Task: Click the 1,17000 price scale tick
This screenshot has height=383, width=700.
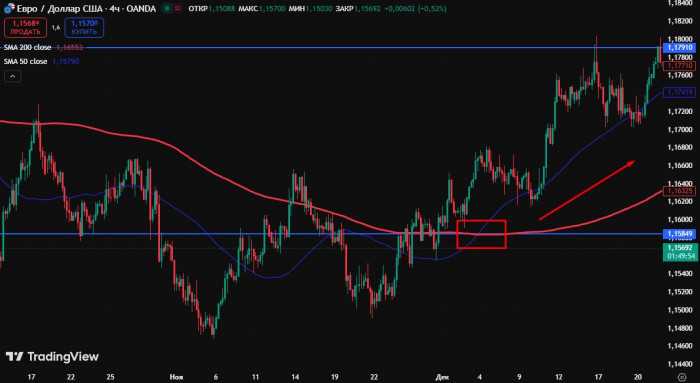Action: [x=680, y=129]
